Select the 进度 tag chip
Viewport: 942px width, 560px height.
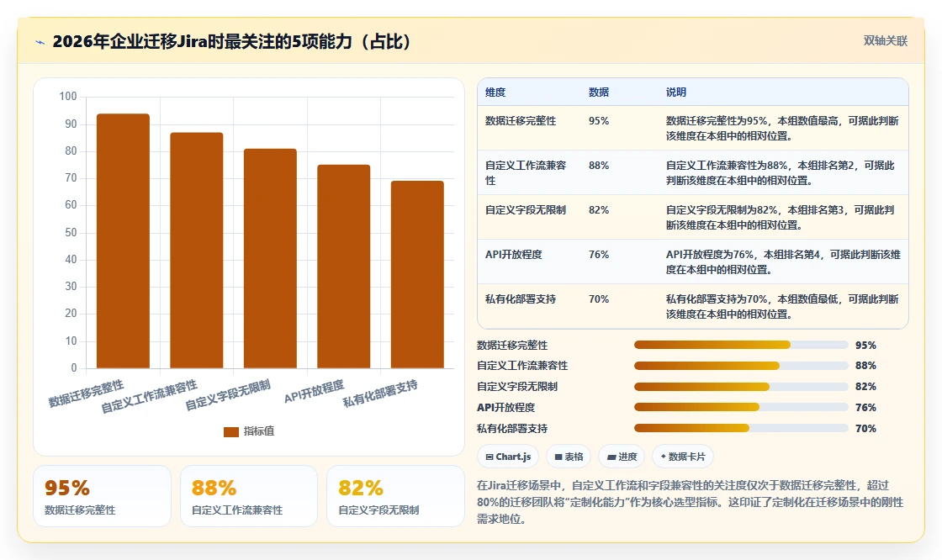point(622,457)
